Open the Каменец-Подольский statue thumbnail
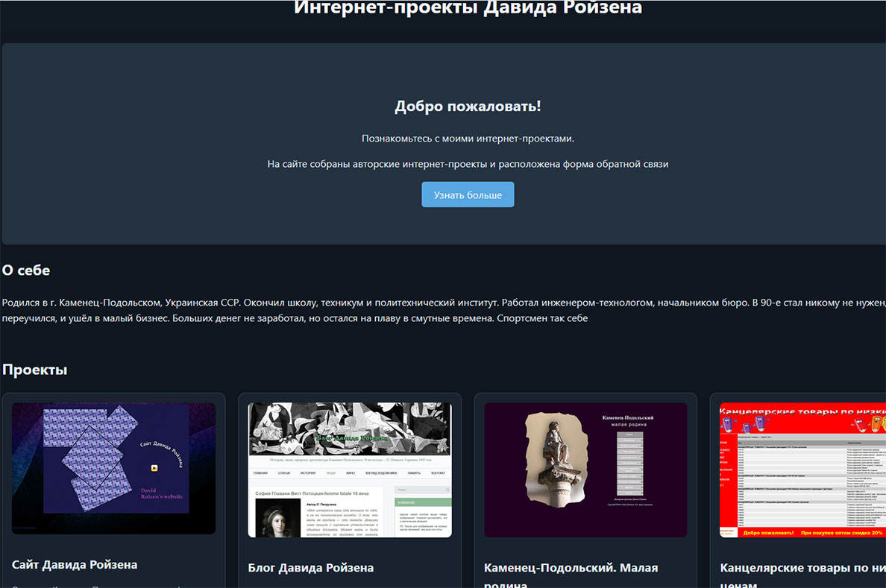The height and width of the screenshot is (588, 886). click(x=585, y=470)
